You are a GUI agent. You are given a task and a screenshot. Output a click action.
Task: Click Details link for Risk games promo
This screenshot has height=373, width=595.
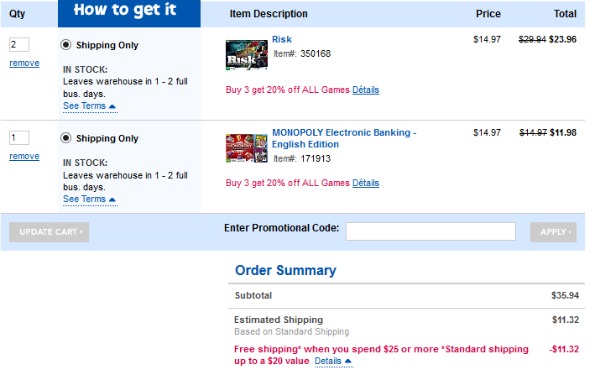pyautogui.click(x=365, y=90)
